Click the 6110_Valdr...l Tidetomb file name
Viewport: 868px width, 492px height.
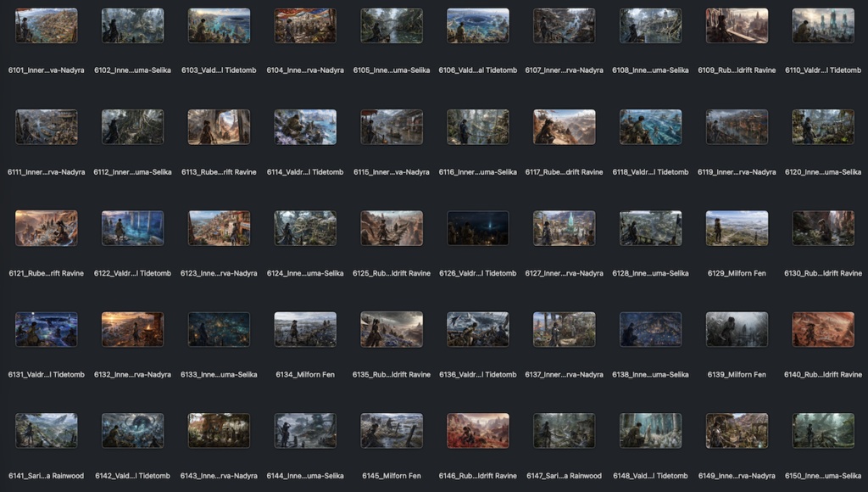(x=823, y=70)
